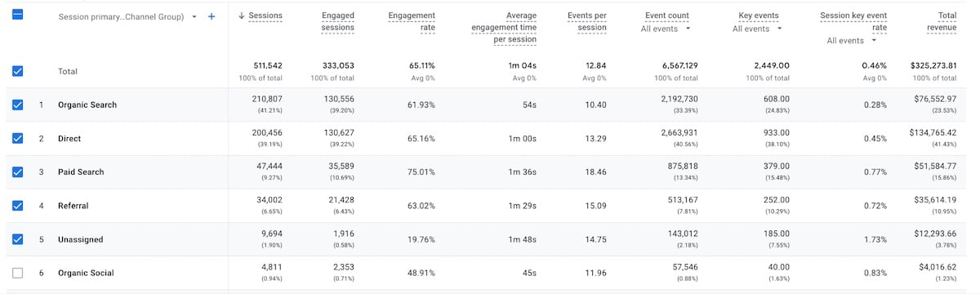Click the sort arrow on Sessions column

pyautogui.click(x=242, y=16)
